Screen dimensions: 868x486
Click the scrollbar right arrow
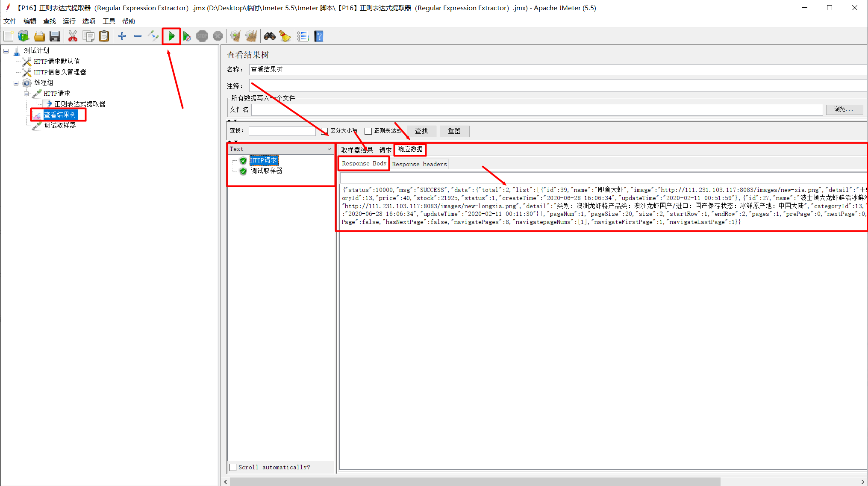[x=863, y=482]
